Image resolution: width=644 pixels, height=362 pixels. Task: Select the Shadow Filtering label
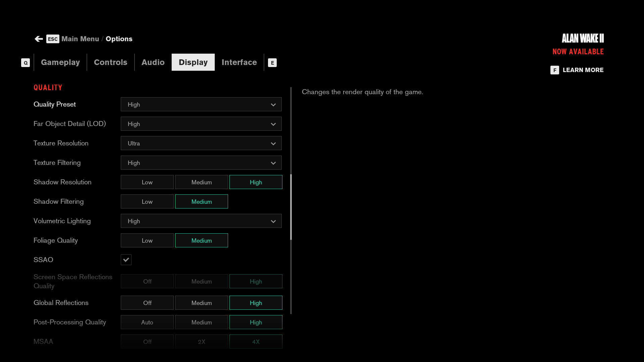click(x=59, y=201)
